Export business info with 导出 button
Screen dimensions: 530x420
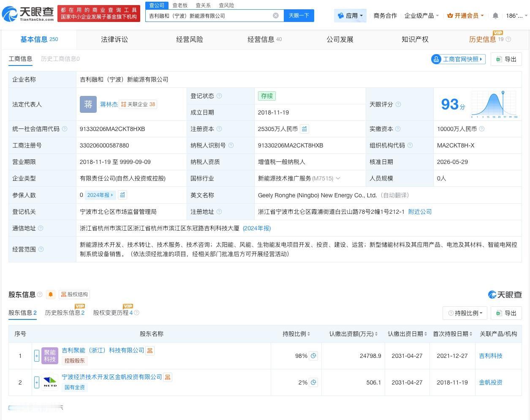tap(506, 59)
